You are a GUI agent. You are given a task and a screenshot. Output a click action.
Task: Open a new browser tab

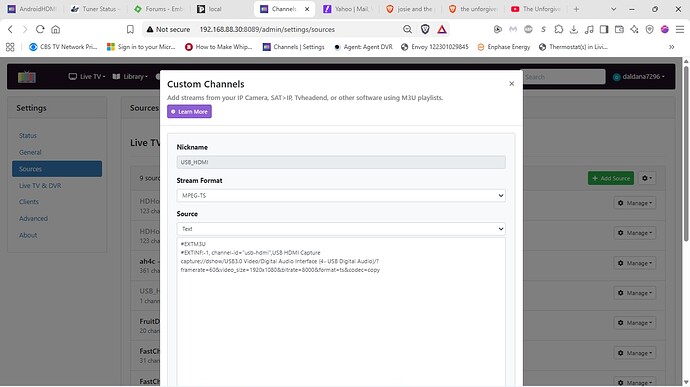click(x=576, y=9)
